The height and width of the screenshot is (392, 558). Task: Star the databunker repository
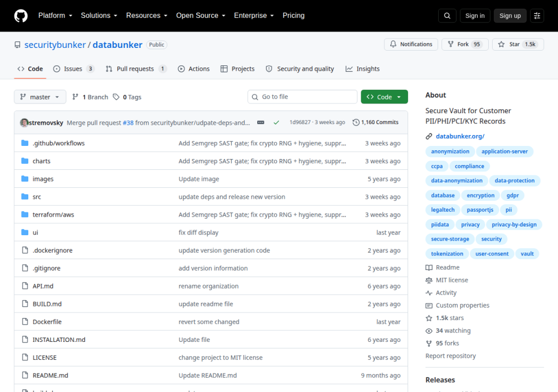coord(518,44)
